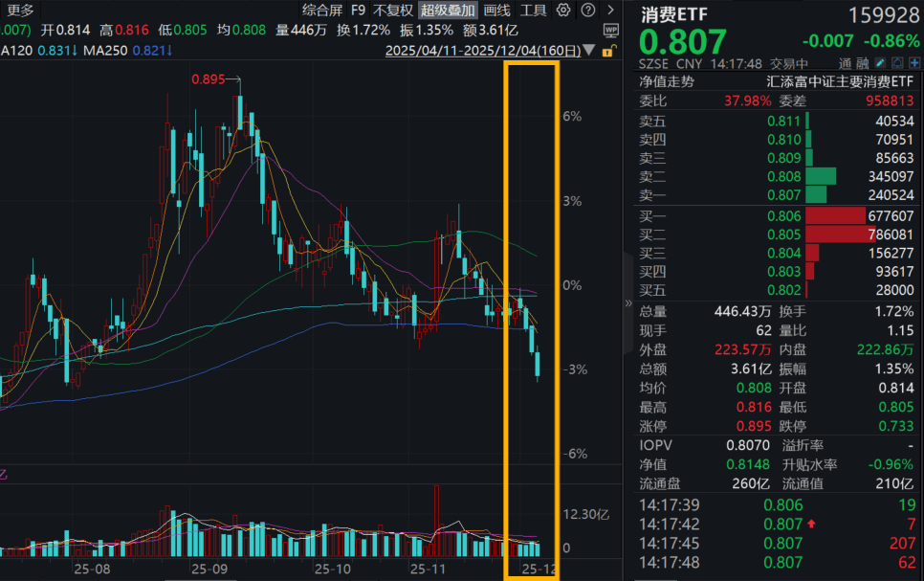Screen dimensions: 924x581
Task: Open the settings gear icon on the toolbar
Action: tap(562, 11)
